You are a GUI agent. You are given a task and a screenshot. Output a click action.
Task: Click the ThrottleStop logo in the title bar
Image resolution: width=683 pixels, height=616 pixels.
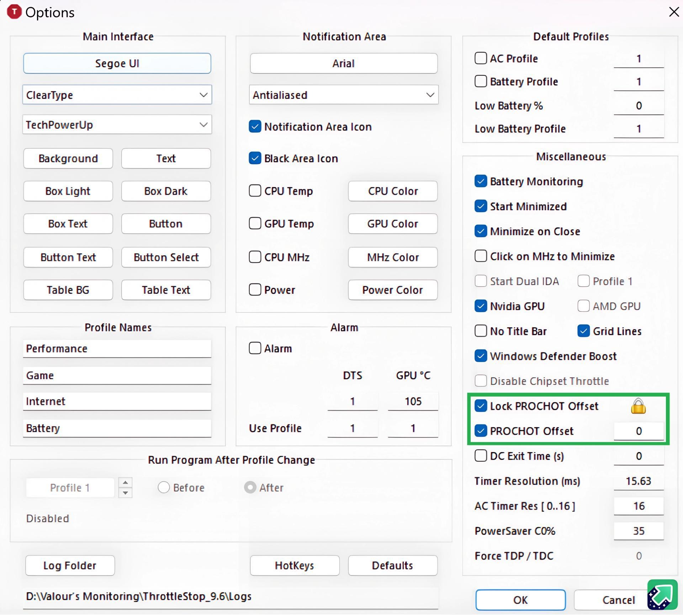(14, 12)
